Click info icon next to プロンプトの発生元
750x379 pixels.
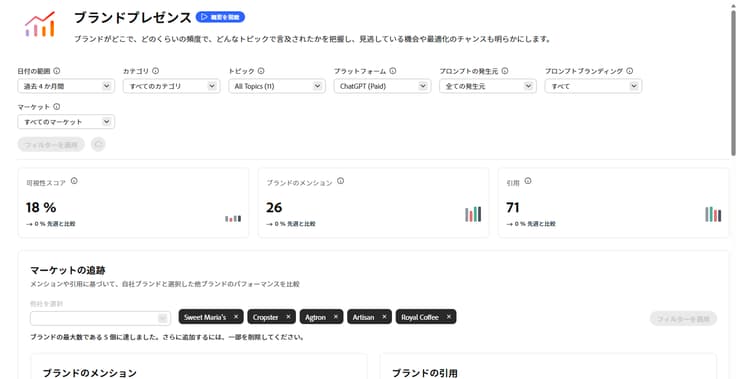coord(505,71)
